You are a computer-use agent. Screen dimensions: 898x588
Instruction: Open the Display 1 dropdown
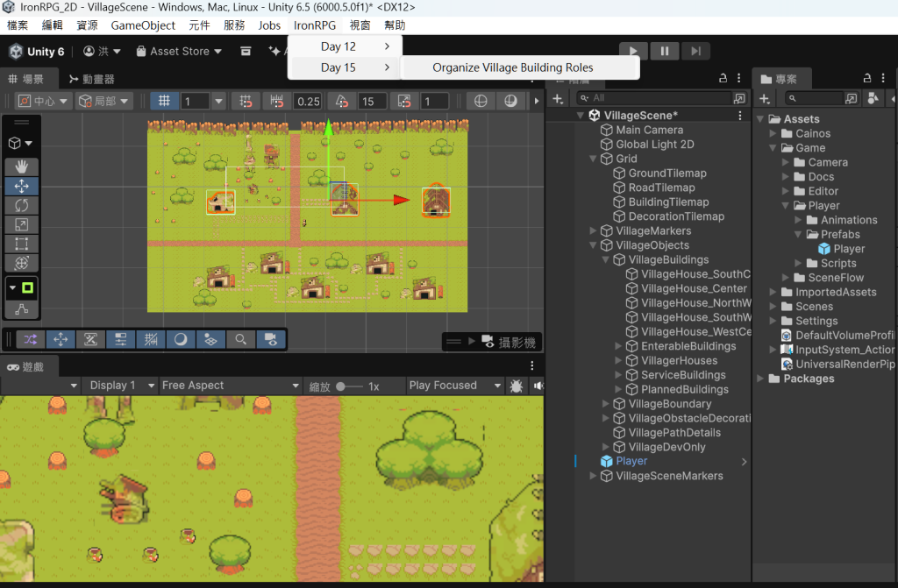pos(122,386)
